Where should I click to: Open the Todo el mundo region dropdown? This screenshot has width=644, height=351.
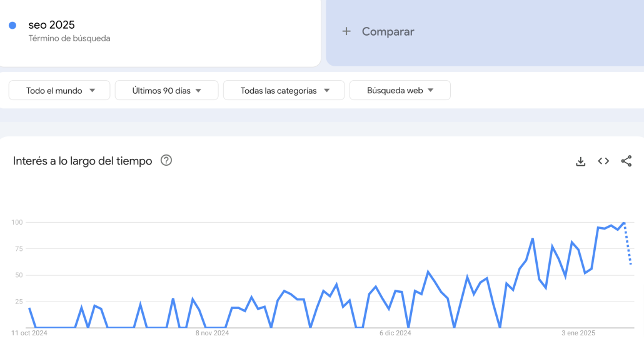pyautogui.click(x=59, y=91)
